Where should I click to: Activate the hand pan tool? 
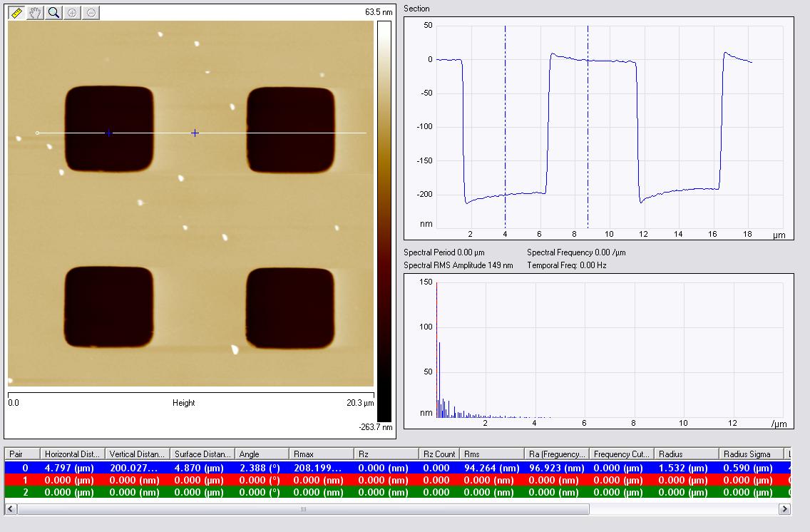click(36, 13)
